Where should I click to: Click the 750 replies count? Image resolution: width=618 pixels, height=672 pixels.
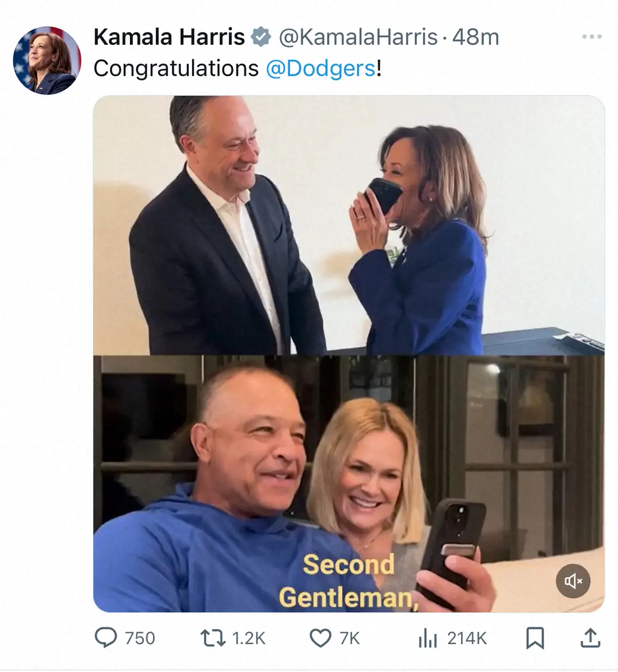click(x=140, y=638)
